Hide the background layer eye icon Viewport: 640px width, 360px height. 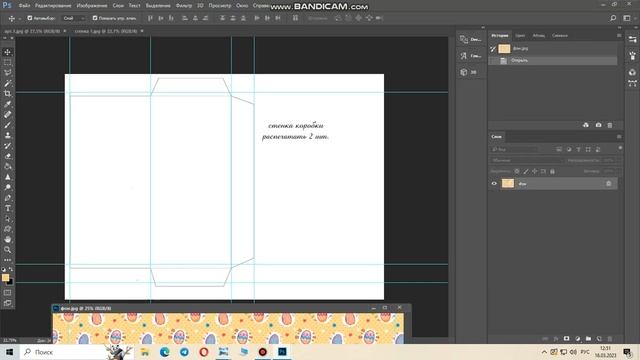[x=494, y=184]
